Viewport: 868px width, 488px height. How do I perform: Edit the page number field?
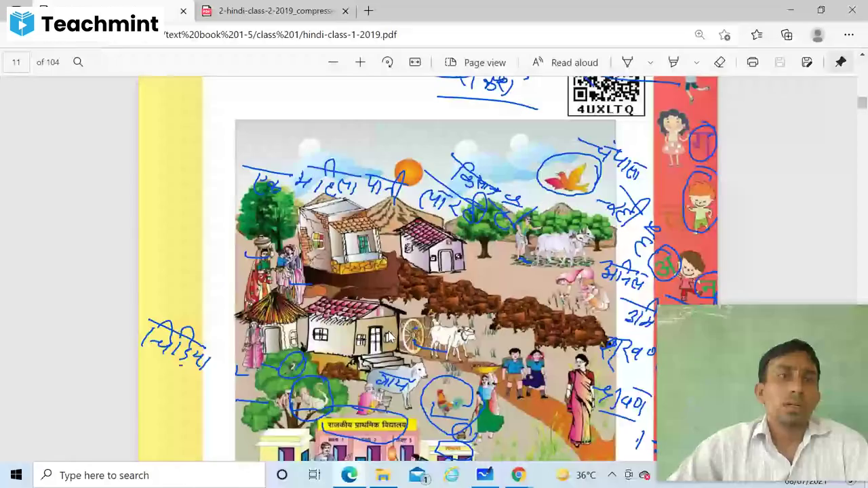pyautogui.click(x=16, y=62)
